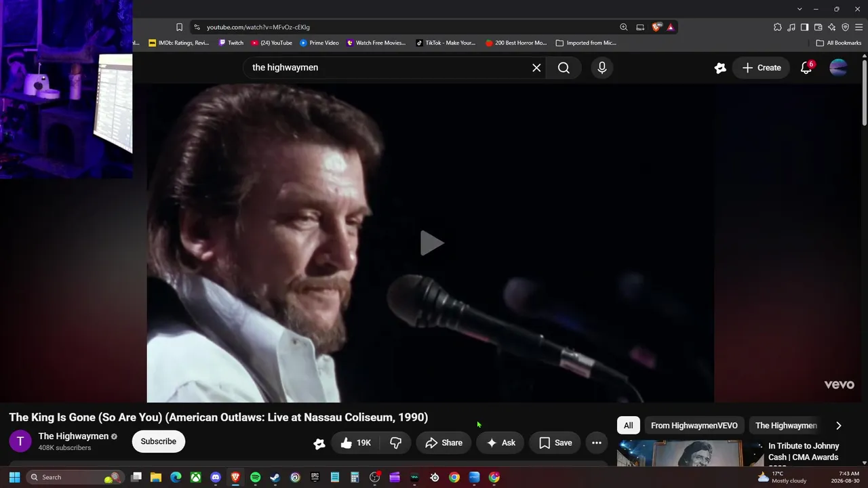Viewport: 868px width, 488px height.
Task: Click the remix sparkle icon left of Like
Action: pyautogui.click(x=319, y=443)
